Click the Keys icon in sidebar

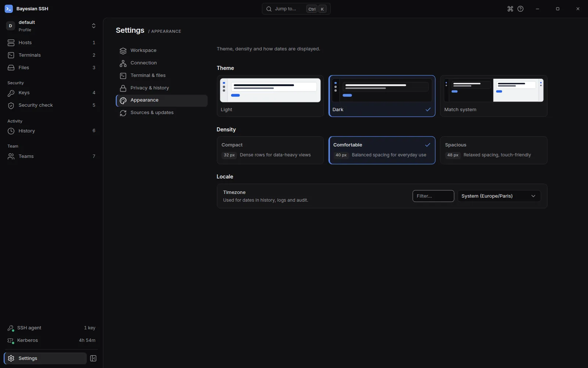click(x=11, y=93)
